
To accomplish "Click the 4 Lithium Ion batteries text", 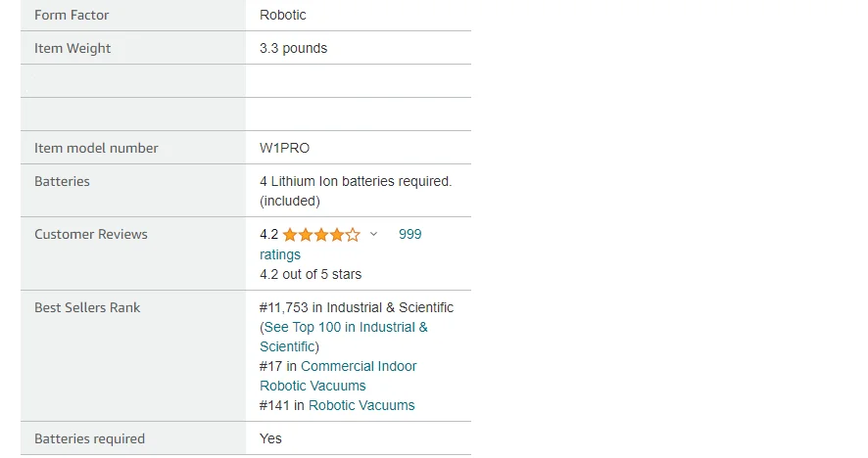I will point(355,181).
